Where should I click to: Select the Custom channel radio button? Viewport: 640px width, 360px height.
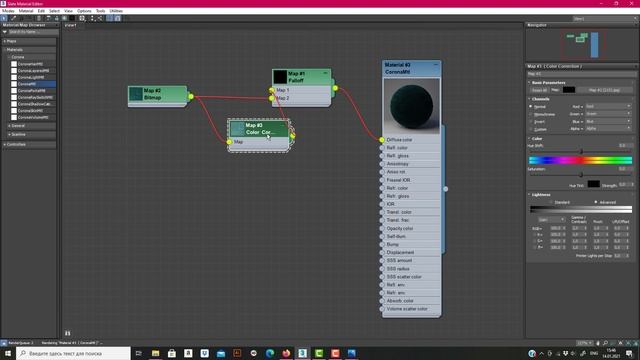pyautogui.click(x=531, y=129)
